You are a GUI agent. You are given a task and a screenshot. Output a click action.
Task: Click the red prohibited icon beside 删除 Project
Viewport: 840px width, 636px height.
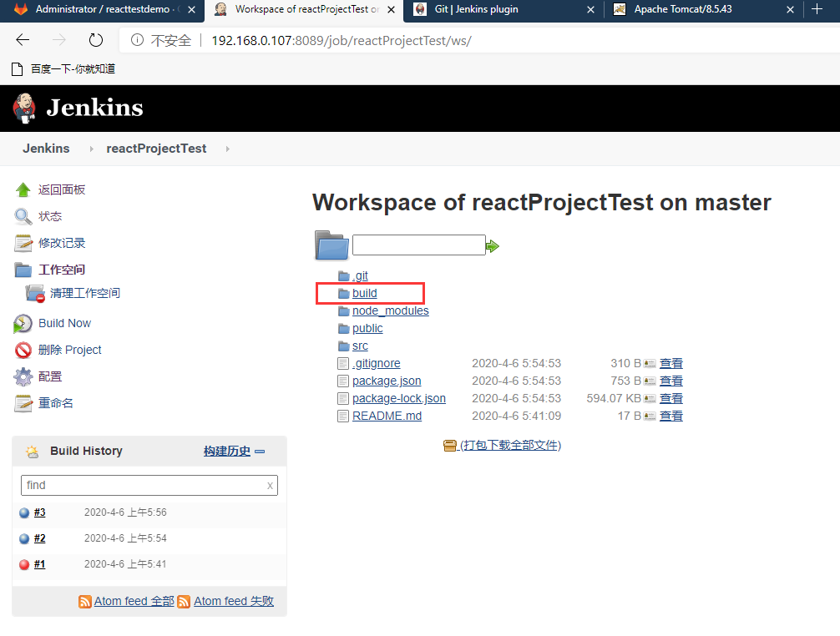pos(23,350)
